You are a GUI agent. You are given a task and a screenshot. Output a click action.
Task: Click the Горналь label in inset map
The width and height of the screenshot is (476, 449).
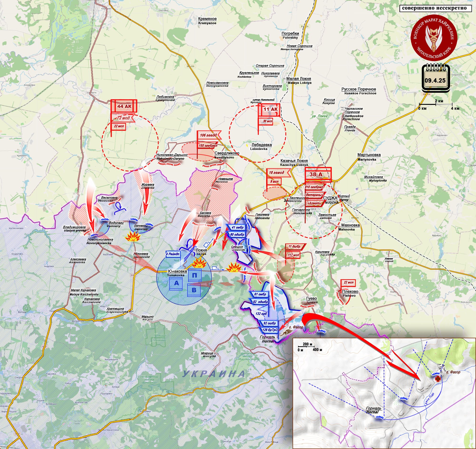373,408
